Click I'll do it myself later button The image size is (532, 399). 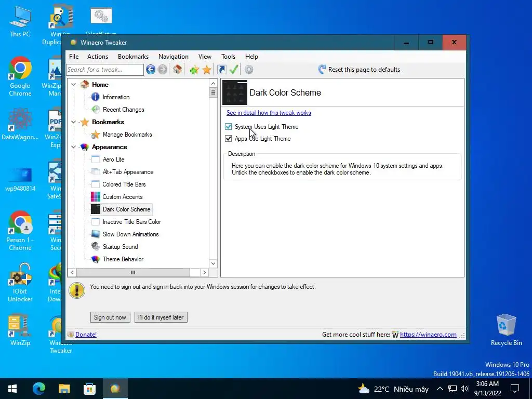[x=161, y=317]
